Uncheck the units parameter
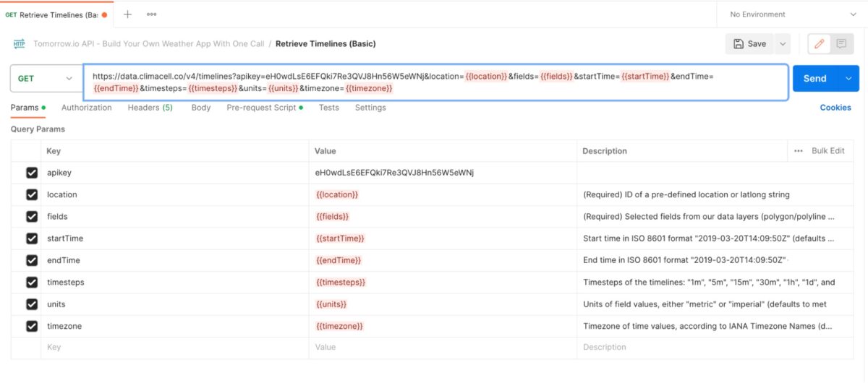 point(32,304)
